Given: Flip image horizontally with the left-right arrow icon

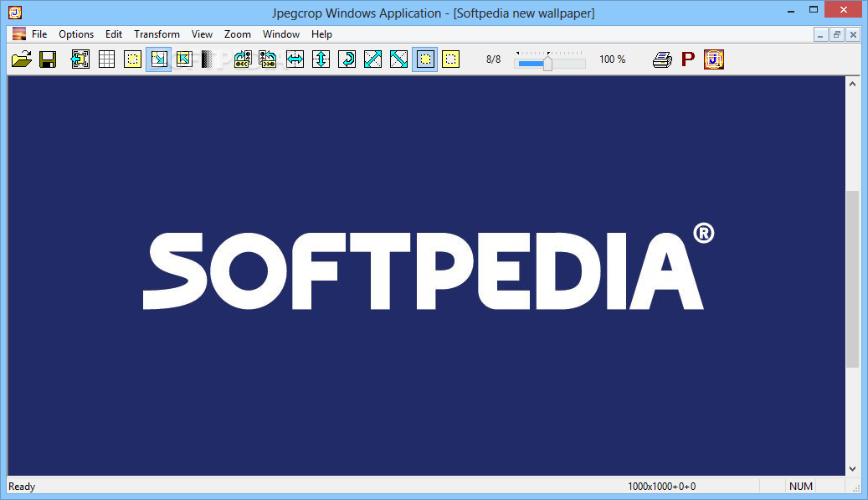Looking at the screenshot, I should [295, 59].
